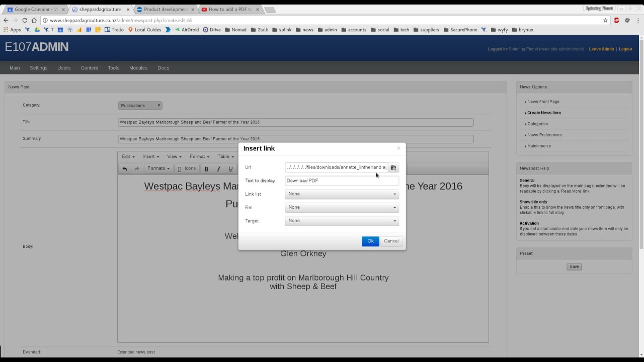This screenshot has height=362, width=644.
Task: Open the Local Guides bookmark
Action: (144, 30)
